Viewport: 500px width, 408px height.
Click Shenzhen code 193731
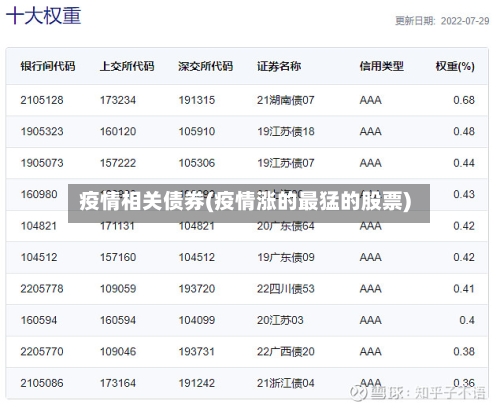[197, 352]
